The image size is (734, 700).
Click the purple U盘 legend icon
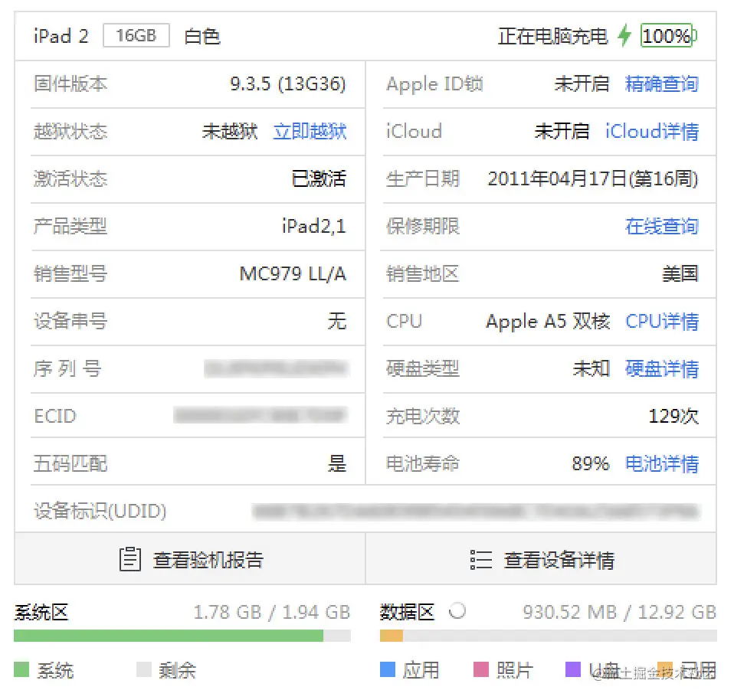[572, 669]
